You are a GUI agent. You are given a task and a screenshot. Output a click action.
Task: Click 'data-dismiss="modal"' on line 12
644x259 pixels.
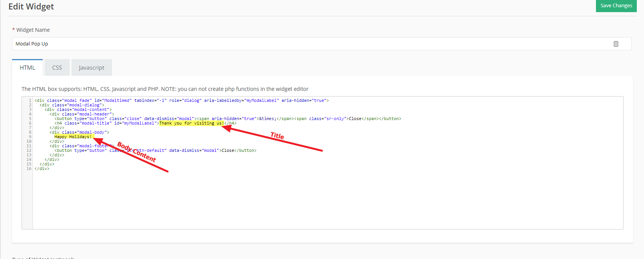[x=194, y=150]
